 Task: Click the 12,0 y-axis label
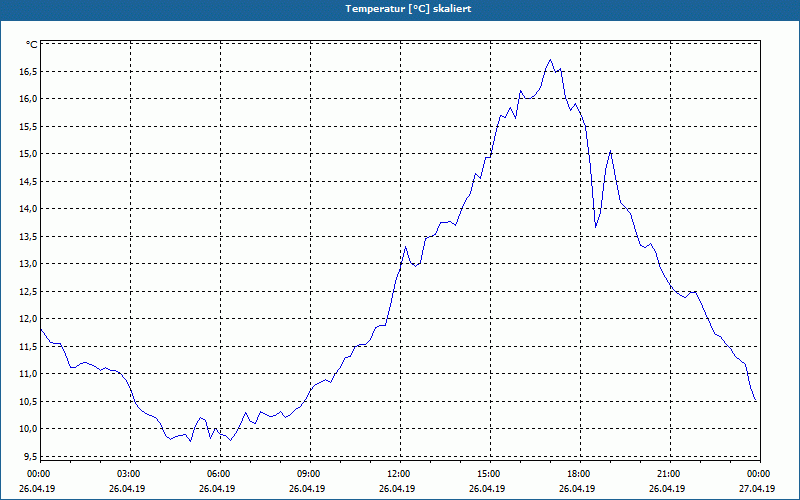coord(29,319)
